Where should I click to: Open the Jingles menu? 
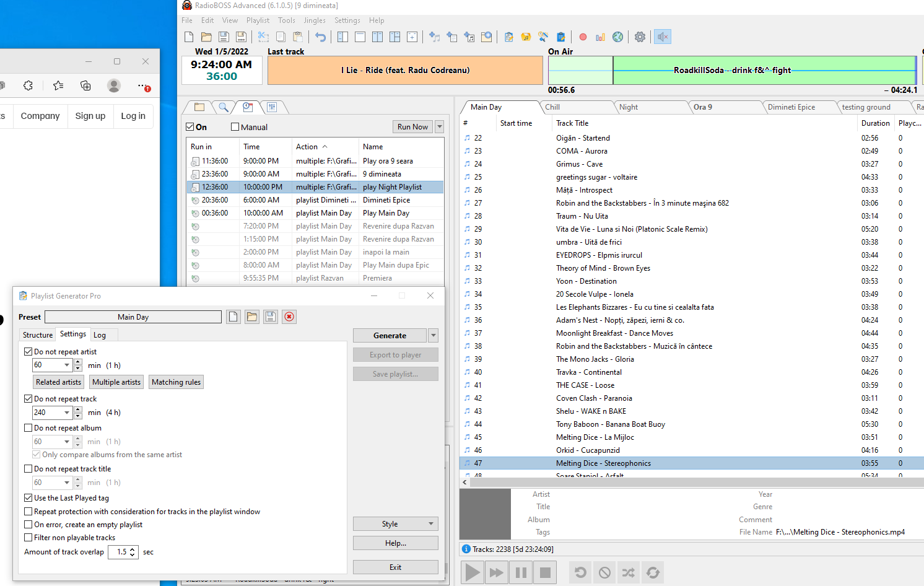pos(315,20)
